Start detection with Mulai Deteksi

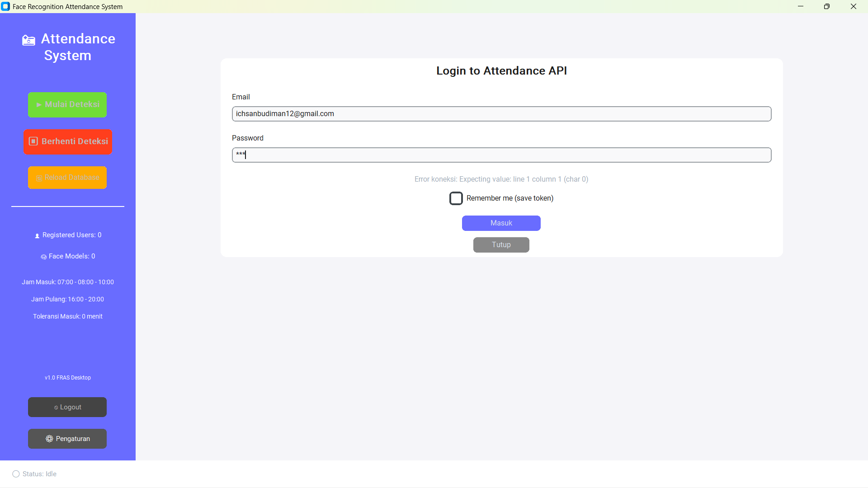click(x=67, y=105)
